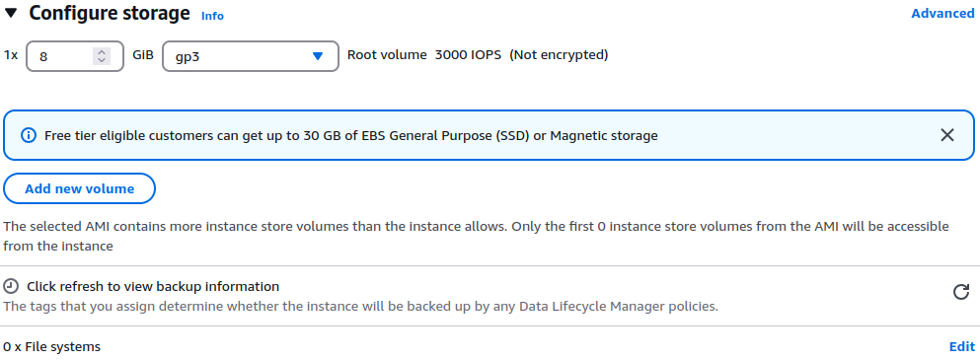Click the clock icon beside backup information
980x361 pixels.
(11, 287)
